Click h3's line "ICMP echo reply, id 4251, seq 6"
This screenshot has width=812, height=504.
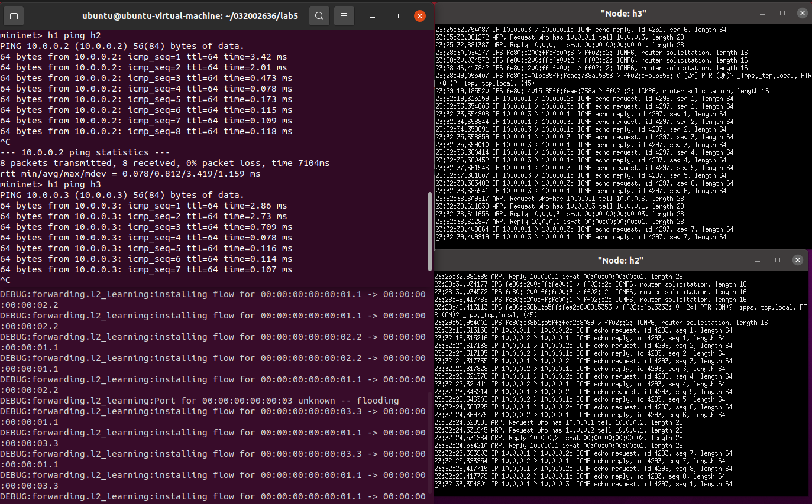581,29
